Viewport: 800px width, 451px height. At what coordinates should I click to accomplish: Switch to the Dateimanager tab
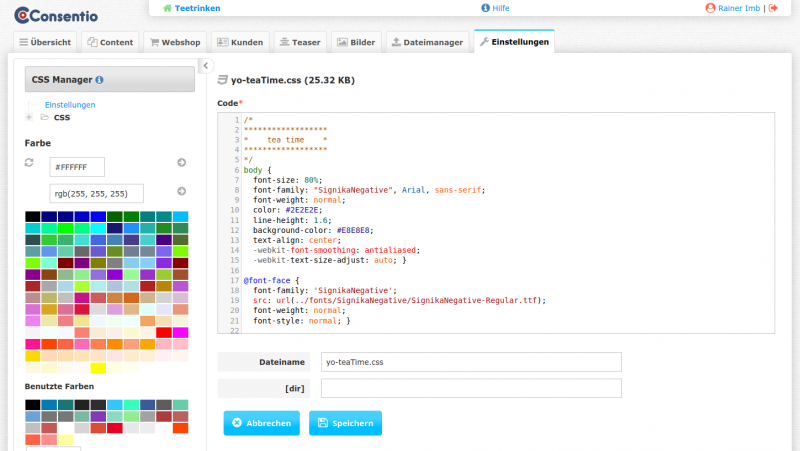[427, 43]
